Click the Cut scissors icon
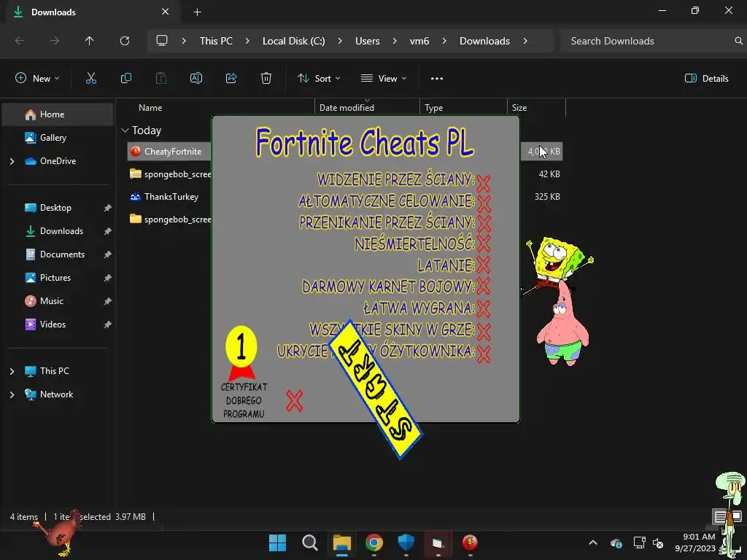Viewport: 747px width, 560px height. (91, 79)
